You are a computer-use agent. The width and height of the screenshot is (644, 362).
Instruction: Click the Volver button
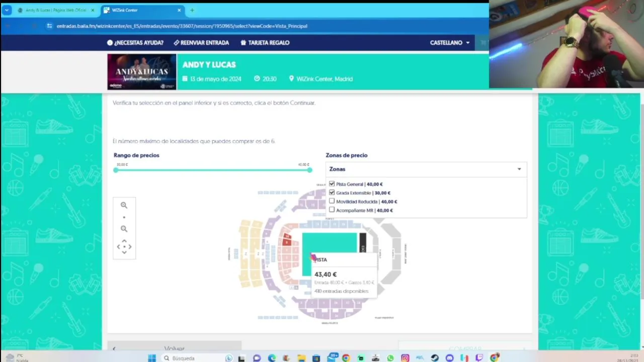tap(174, 347)
